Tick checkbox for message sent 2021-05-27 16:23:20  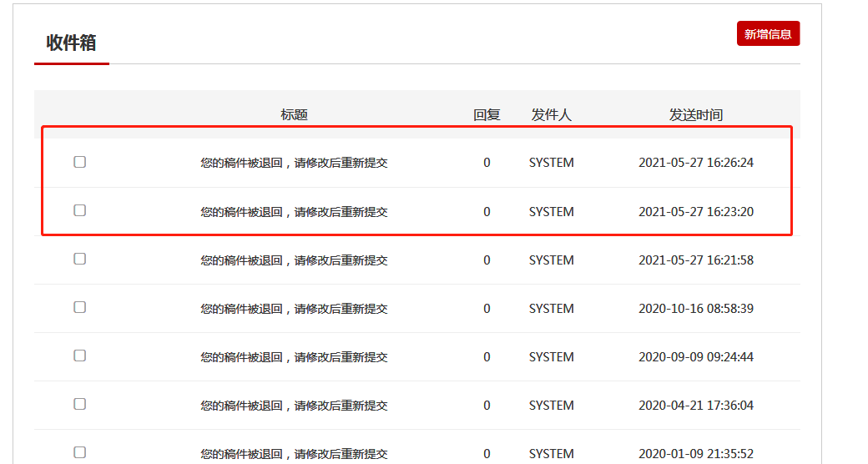[79, 210]
